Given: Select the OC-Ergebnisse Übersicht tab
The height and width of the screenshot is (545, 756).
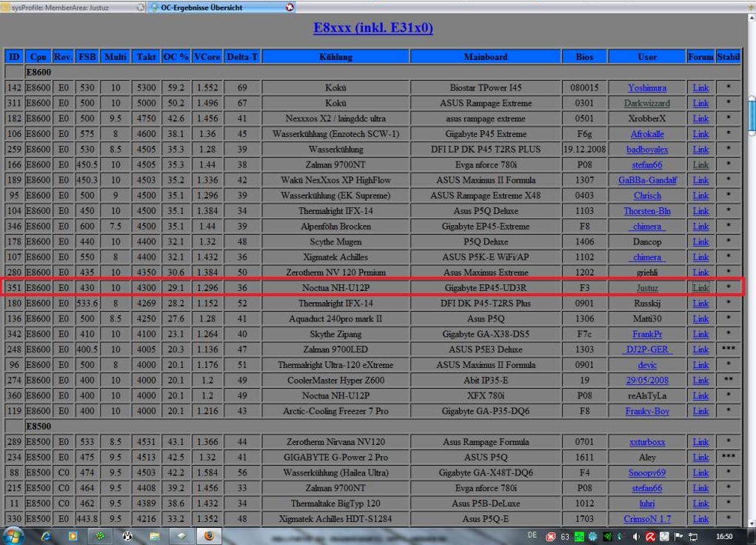Looking at the screenshot, I should (x=222, y=7).
